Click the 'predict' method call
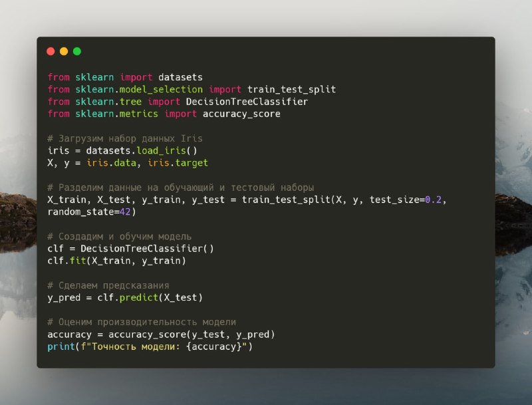 (x=139, y=298)
